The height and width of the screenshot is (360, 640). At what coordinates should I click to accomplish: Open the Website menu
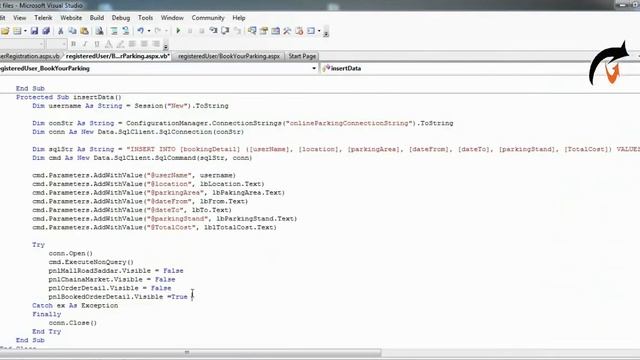tap(71, 18)
